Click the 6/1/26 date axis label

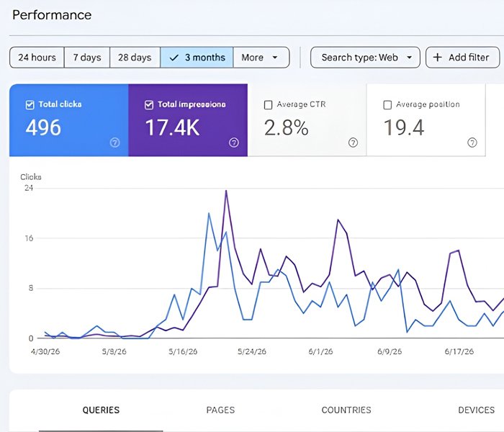pyautogui.click(x=321, y=351)
